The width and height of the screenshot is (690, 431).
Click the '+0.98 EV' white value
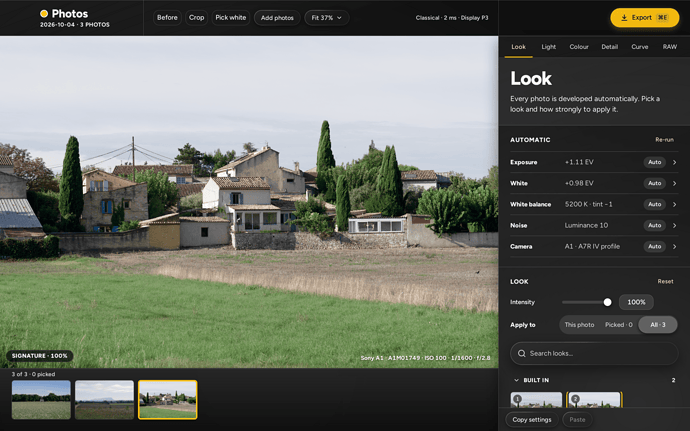coord(579,183)
